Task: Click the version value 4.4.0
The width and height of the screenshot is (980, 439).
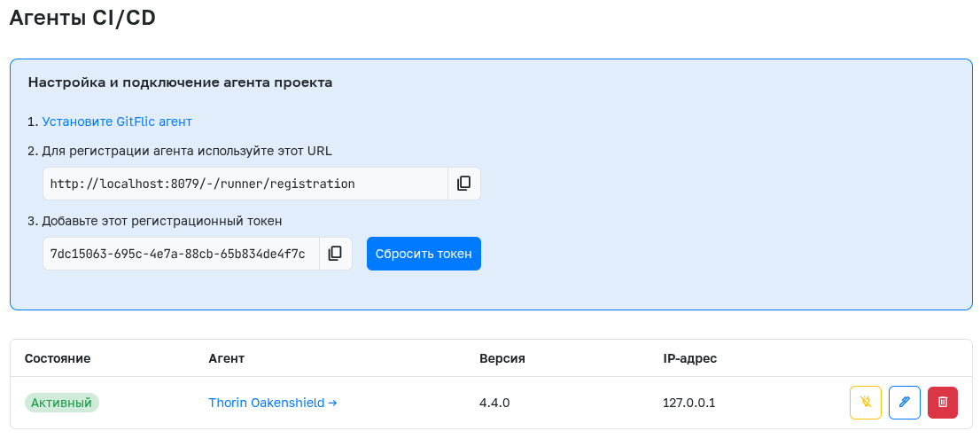Action: [494, 403]
